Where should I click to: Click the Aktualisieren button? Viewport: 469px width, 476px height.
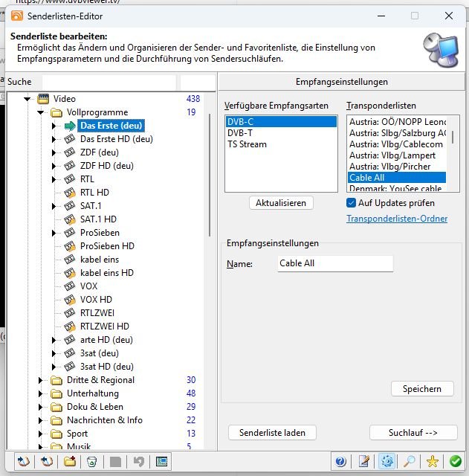coord(280,203)
